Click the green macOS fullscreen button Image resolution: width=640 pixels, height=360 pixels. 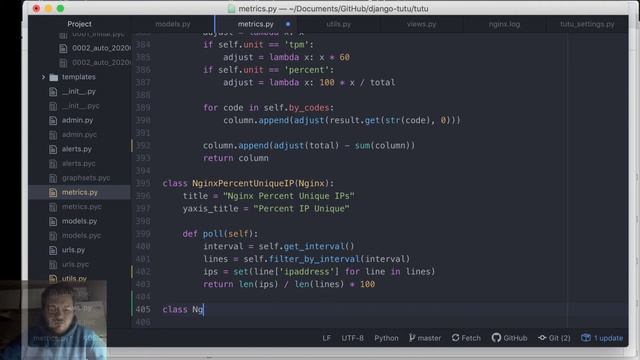[x=60, y=9]
